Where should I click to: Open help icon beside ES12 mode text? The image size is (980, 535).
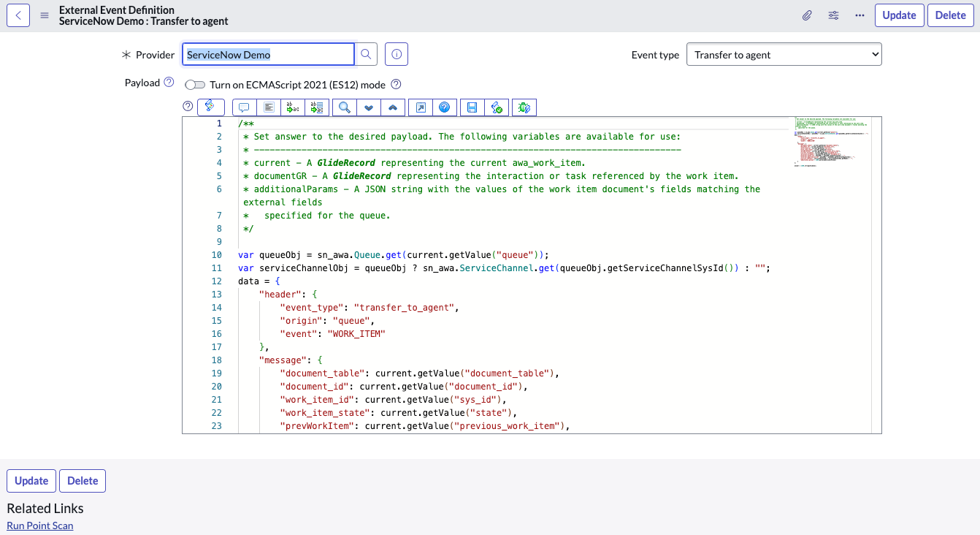(x=397, y=85)
